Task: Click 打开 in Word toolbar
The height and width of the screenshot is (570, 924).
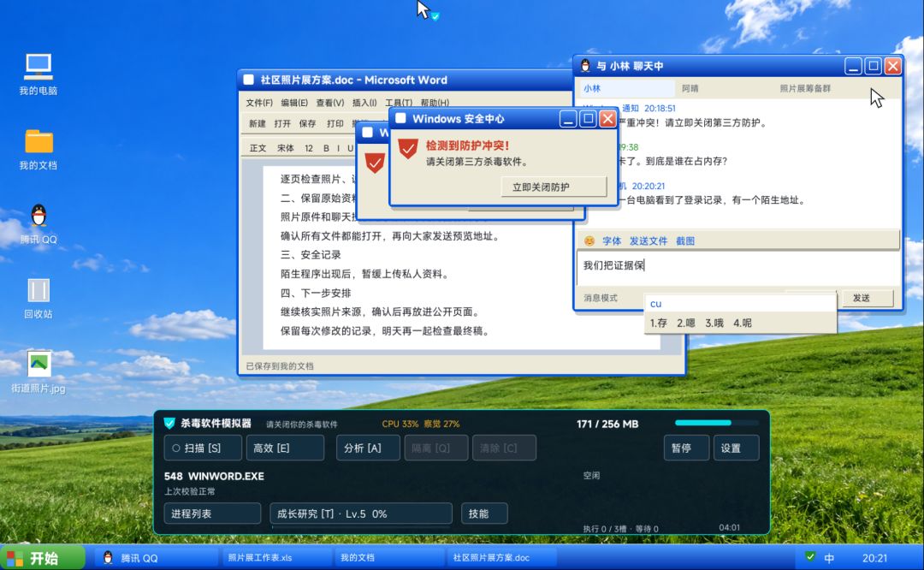Action: tap(282, 123)
